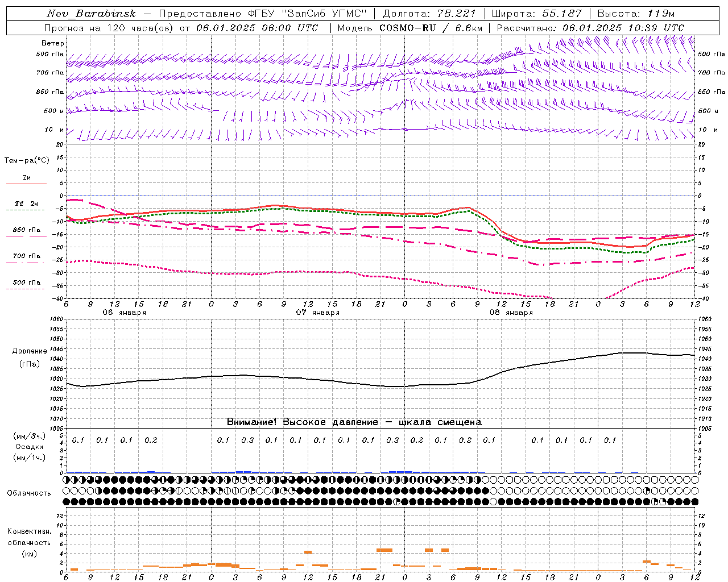Click the Nov_Barabinsk station title
This screenshot has width=728, height=582.
(x=91, y=14)
